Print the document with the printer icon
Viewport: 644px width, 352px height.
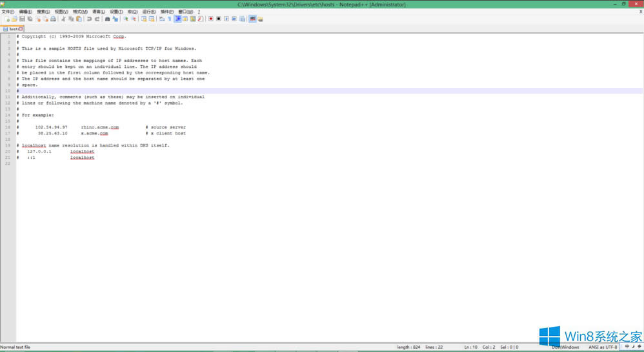(x=53, y=19)
